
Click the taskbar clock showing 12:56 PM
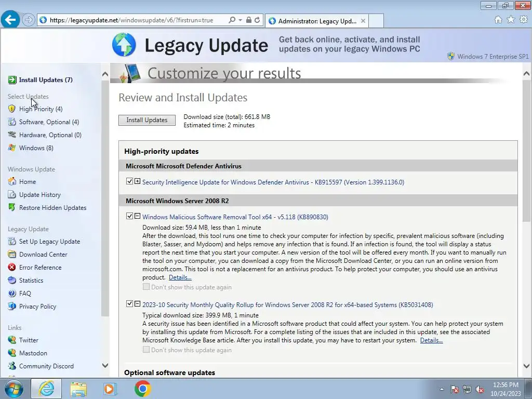click(506, 389)
